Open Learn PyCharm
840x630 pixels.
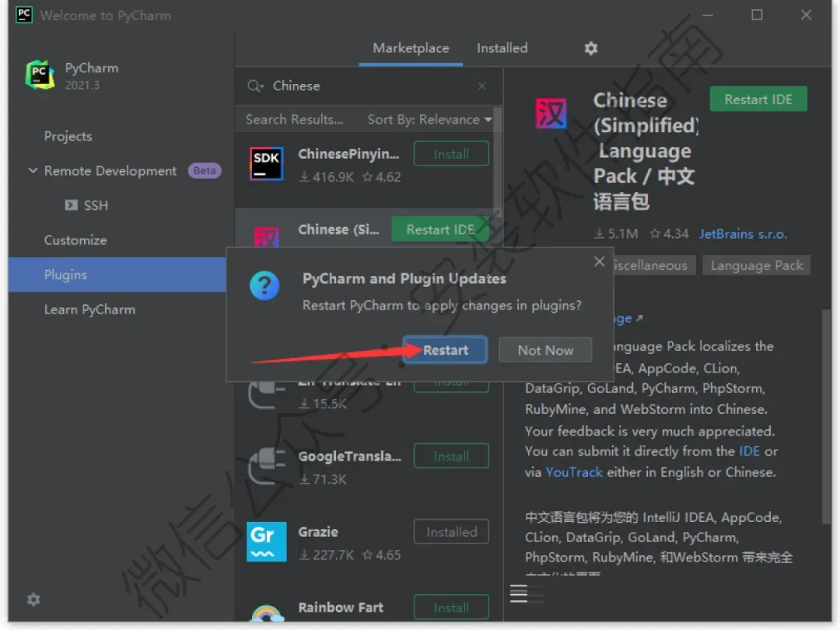coord(89,310)
